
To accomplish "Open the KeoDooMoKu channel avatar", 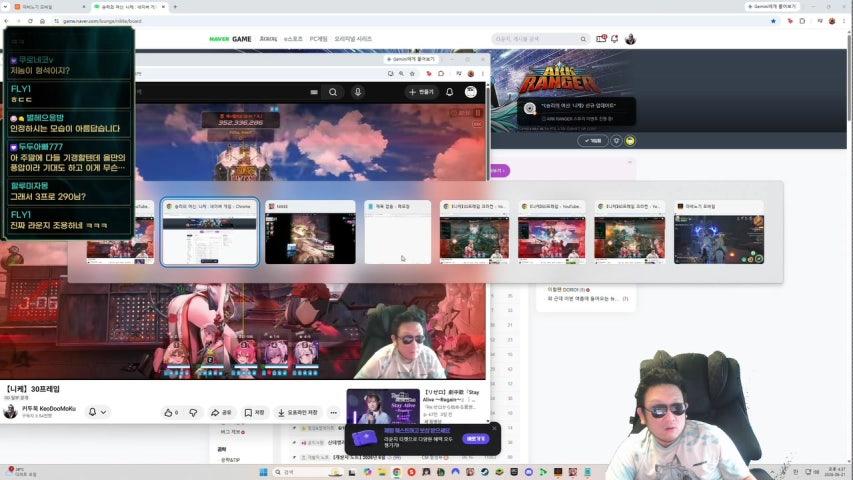I will coord(10,411).
